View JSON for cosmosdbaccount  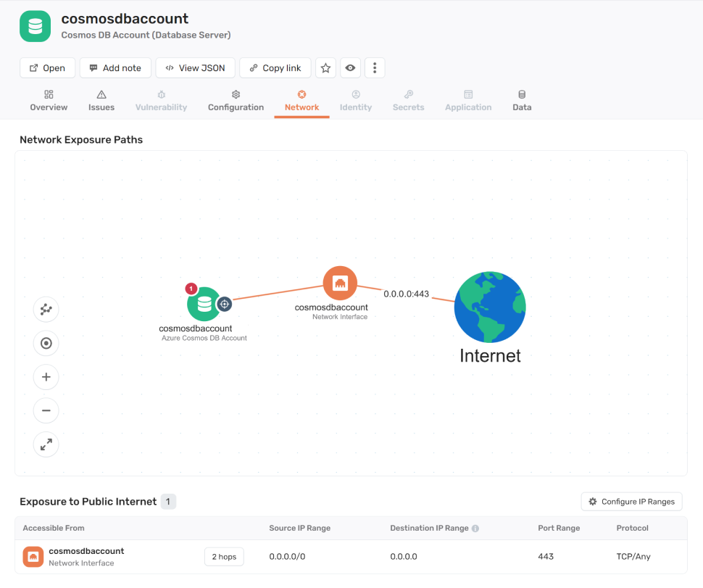[x=195, y=67]
